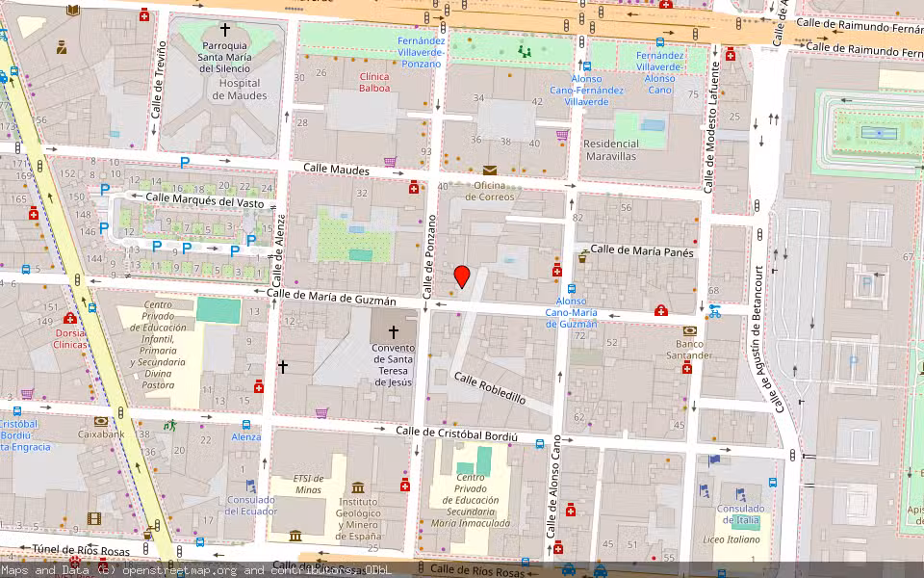Click the Banco Santander bank icon
This screenshot has width=924, height=578.
[x=690, y=331]
